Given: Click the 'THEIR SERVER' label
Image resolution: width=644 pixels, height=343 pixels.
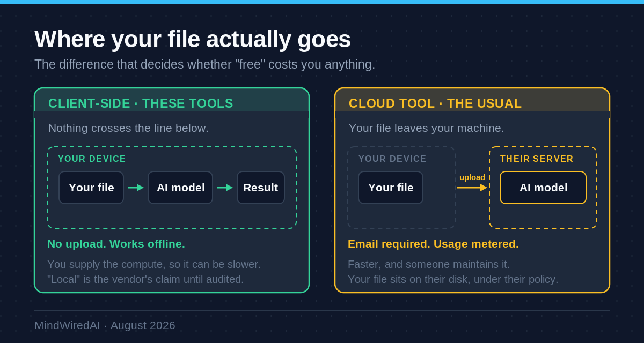Looking at the screenshot, I should click(537, 159).
